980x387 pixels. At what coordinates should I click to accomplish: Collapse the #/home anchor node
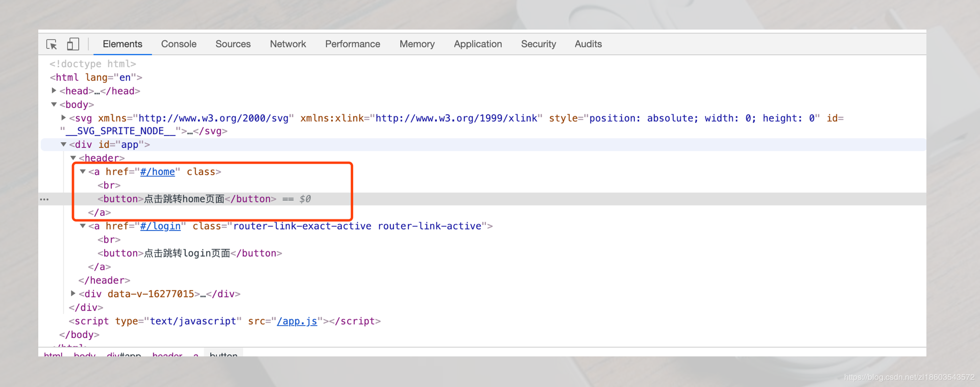[83, 172]
